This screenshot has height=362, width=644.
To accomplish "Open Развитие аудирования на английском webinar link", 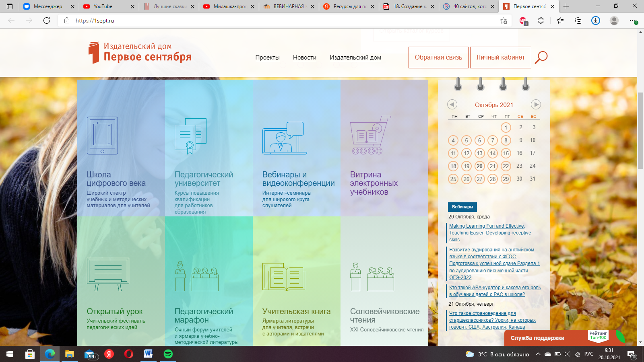I will (494, 263).
